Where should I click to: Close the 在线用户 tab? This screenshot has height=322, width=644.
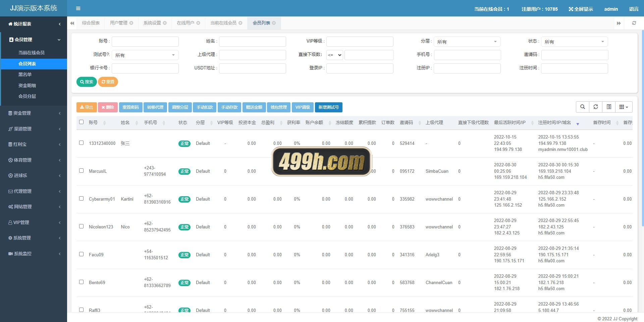click(198, 23)
